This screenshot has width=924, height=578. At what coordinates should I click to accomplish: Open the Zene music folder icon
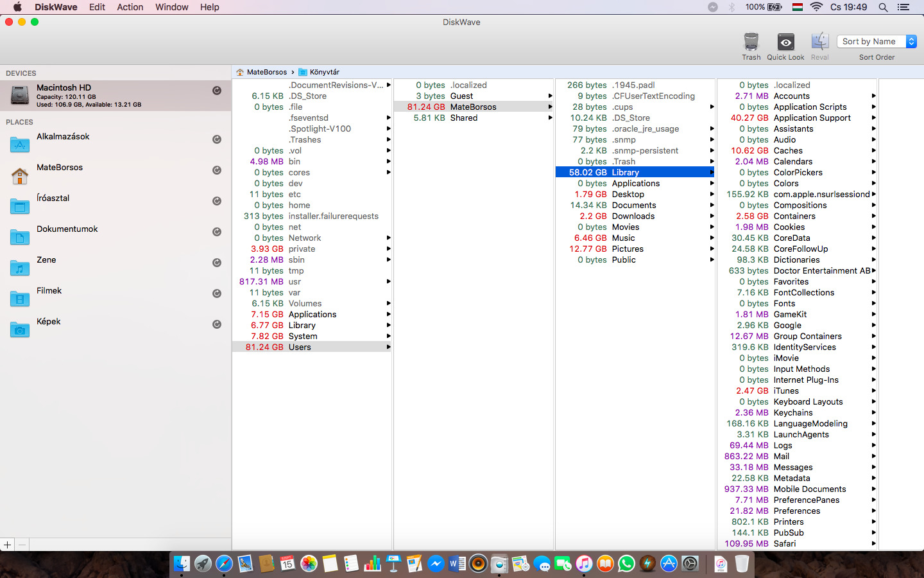(20, 268)
